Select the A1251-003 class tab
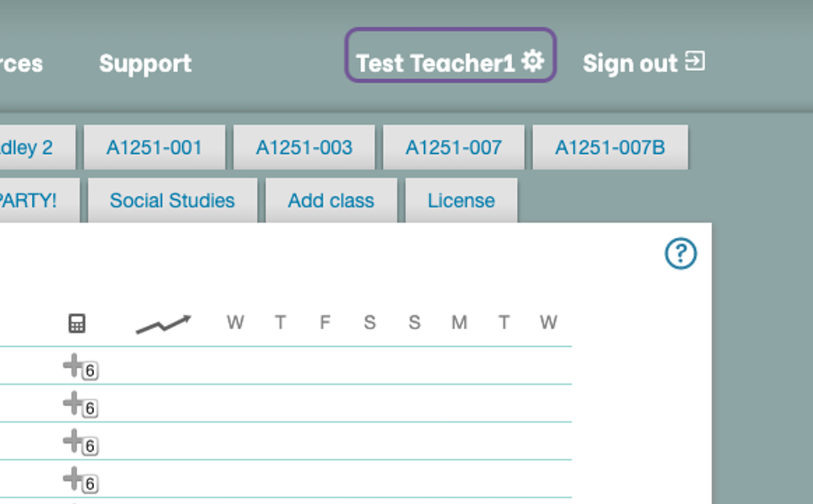813x504 pixels. [304, 148]
